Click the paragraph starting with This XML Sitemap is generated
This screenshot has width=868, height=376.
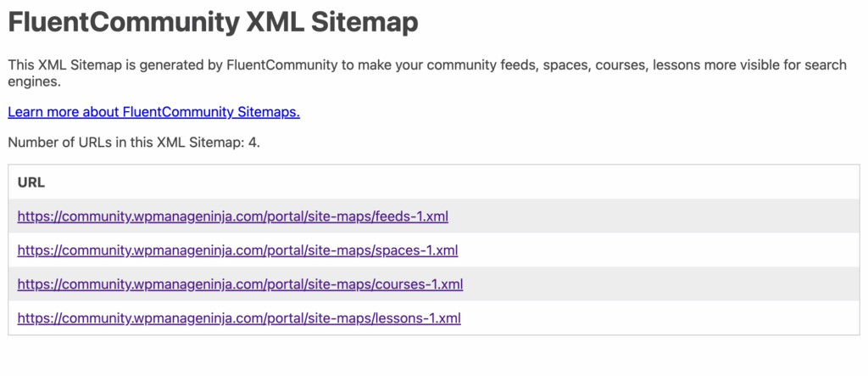click(x=427, y=73)
